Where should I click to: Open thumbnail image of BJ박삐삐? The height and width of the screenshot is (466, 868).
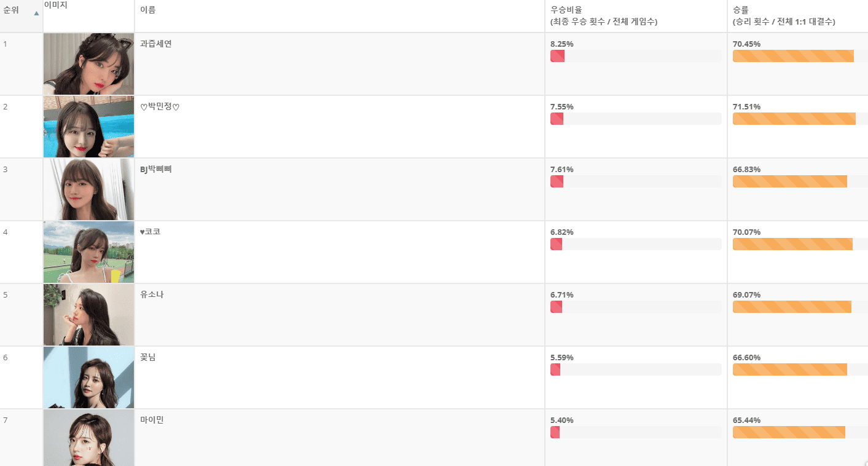[x=88, y=189]
